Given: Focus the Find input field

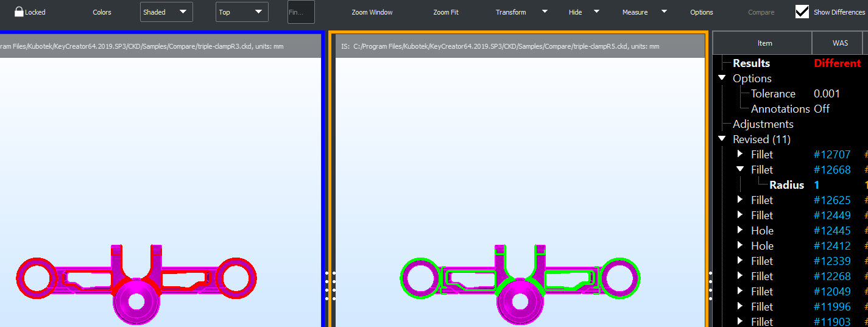Looking at the screenshot, I should coord(301,12).
